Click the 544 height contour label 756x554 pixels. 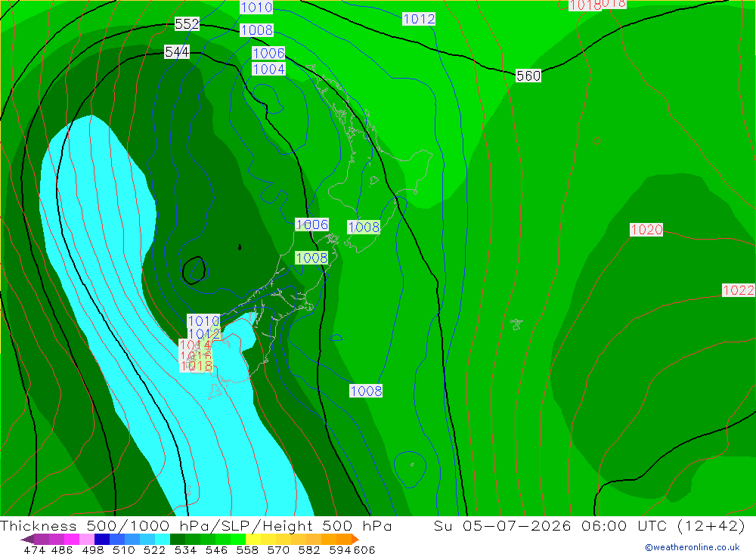point(176,51)
